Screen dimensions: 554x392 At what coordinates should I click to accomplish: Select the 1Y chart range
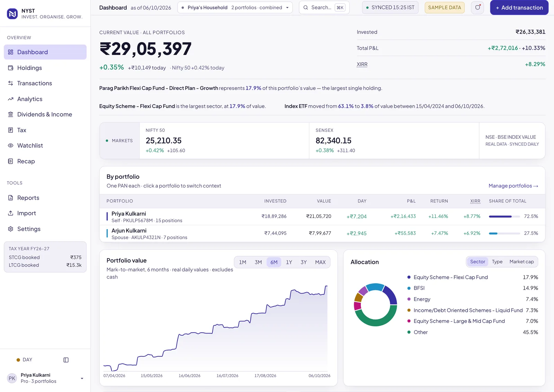pyautogui.click(x=289, y=262)
